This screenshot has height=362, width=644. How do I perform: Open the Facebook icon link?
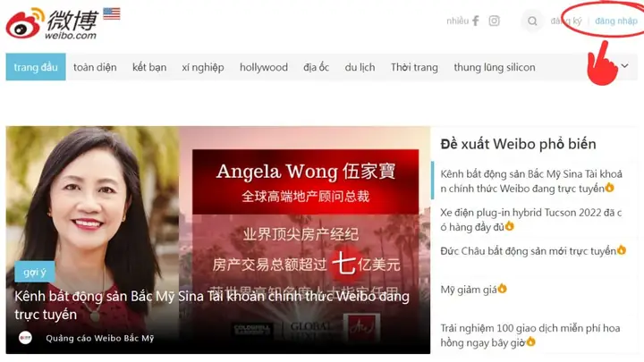point(476,21)
